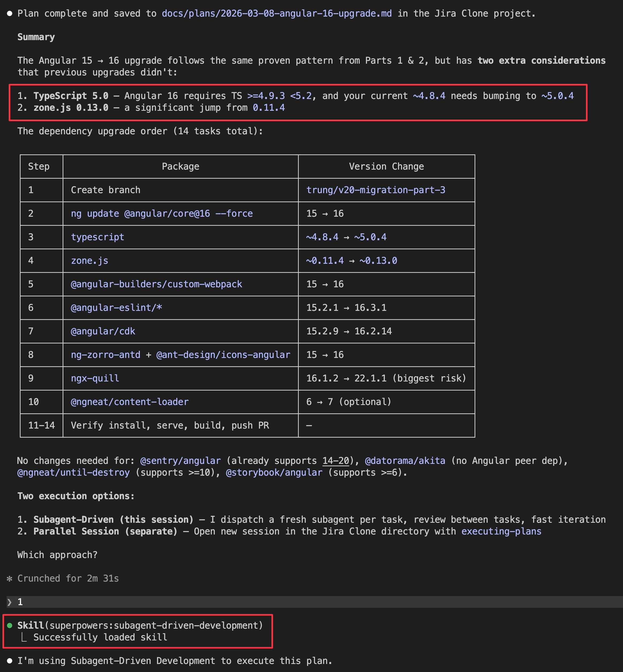Screen dimensions: 623x672
Task: Select the Parallel Session (separate) option
Action: click(x=105, y=531)
